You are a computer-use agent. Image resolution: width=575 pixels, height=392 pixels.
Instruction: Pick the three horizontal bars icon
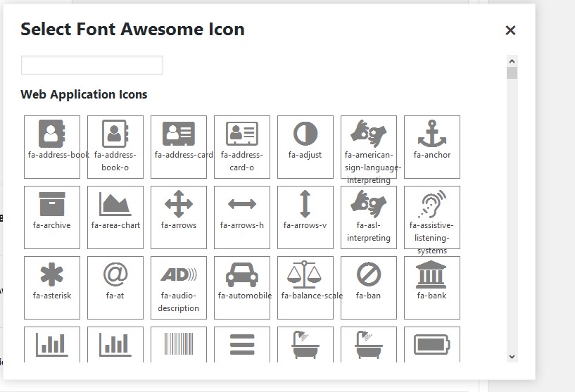(242, 344)
